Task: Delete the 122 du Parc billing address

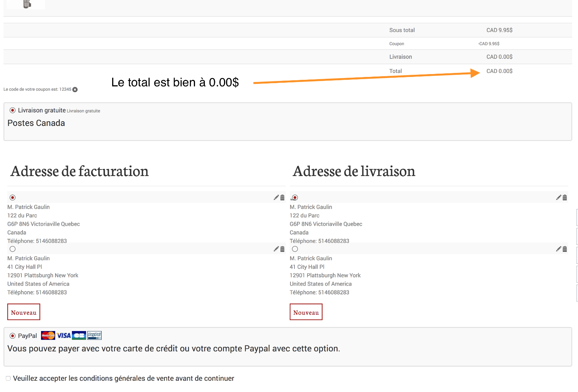Action: click(x=282, y=197)
